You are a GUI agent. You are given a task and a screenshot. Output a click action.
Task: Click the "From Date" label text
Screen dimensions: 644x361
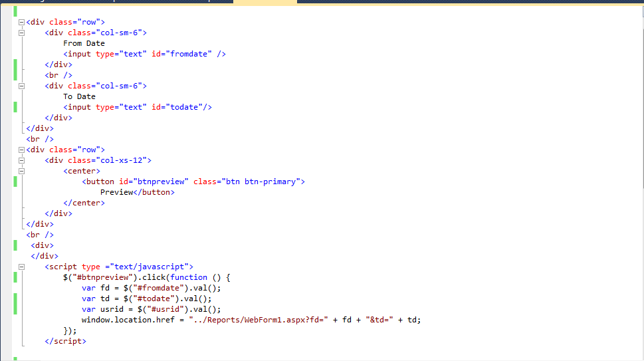(x=84, y=43)
